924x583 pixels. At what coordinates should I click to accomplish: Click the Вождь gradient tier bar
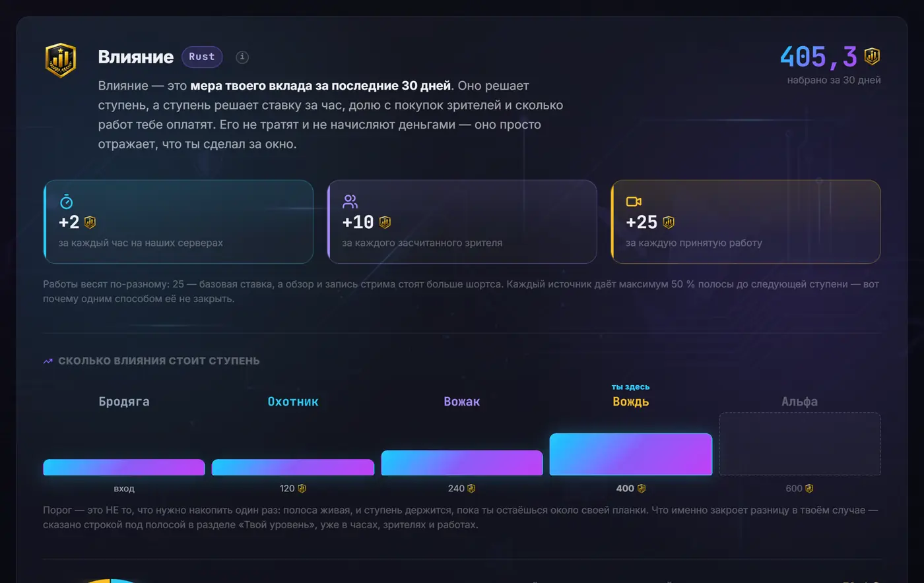click(x=631, y=454)
